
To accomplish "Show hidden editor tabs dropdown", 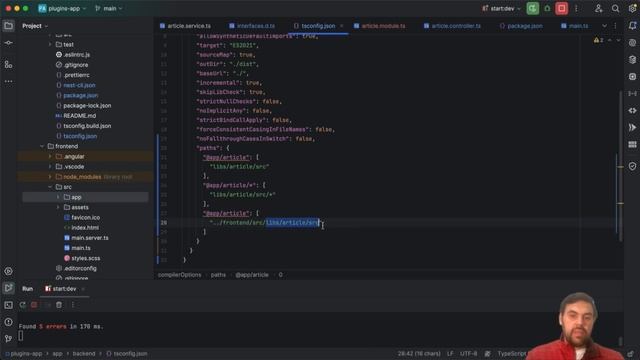I will coord(604,26).
